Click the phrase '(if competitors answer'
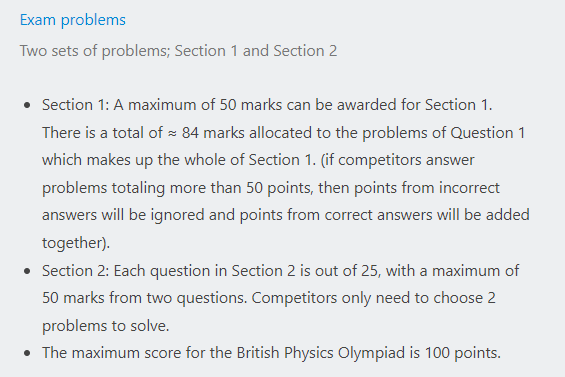The image size is (565, 377). 397,160
